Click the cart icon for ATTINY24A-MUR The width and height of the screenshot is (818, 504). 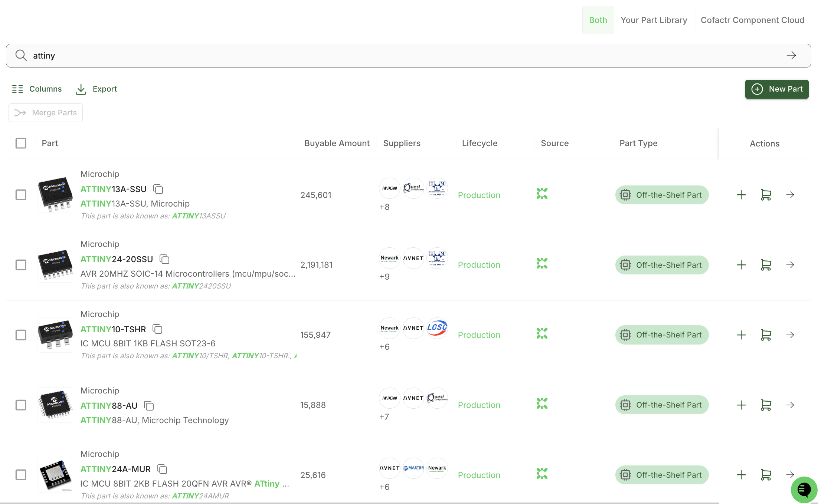point(766,475)
